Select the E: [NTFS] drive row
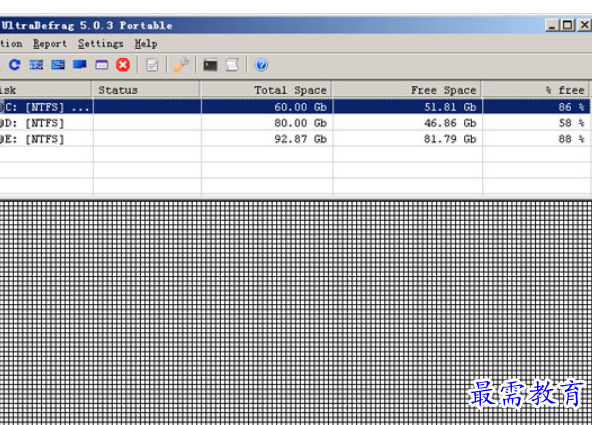592x425 pixels. coord(294,139)
